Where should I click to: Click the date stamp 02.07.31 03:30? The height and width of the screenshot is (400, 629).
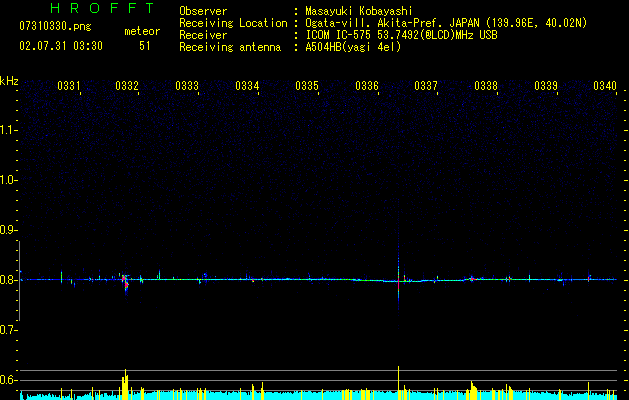pyautogui.click(x=61, y=46)
